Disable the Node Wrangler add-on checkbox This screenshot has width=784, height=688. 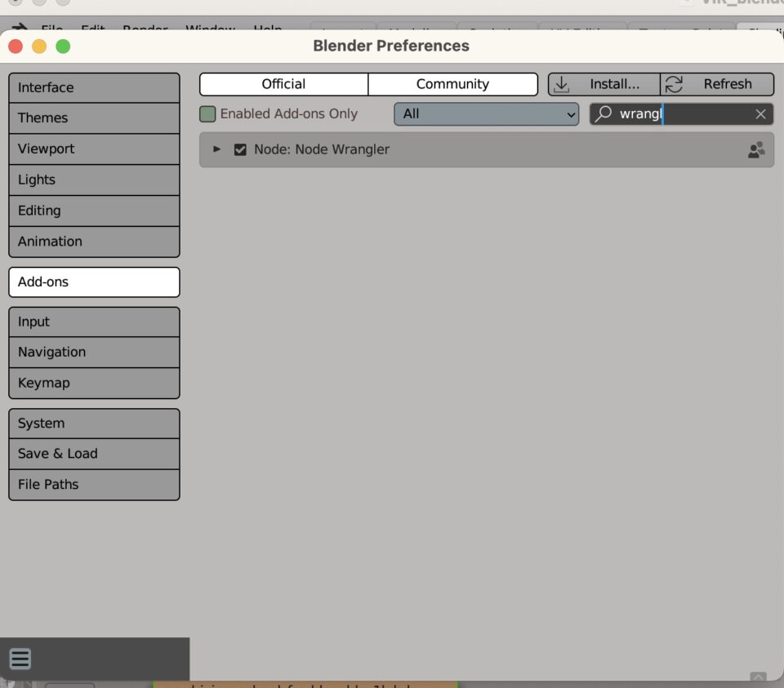(x=240, y=150)
